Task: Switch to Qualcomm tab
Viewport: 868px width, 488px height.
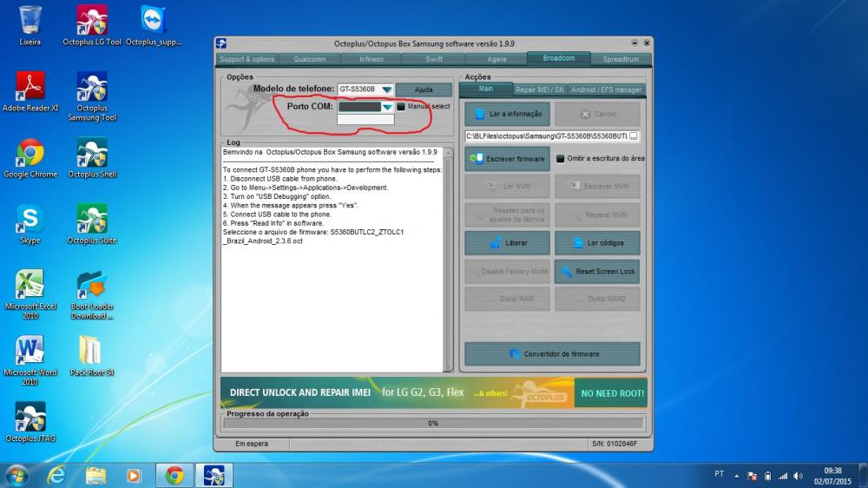Action: point(310,59)
